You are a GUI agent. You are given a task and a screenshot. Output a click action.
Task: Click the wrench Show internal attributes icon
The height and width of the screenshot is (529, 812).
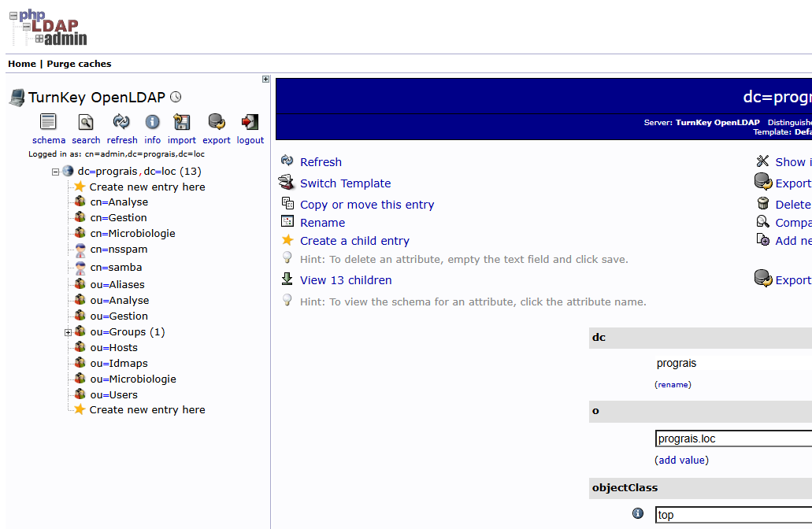pyautogui.click(x=762, y=161)
